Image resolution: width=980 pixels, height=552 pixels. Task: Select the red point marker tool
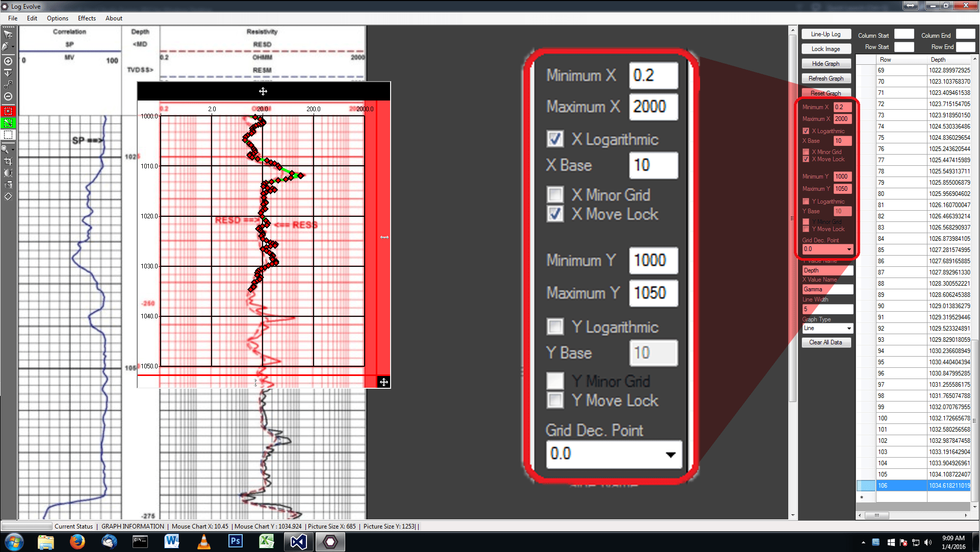point(8,111)
